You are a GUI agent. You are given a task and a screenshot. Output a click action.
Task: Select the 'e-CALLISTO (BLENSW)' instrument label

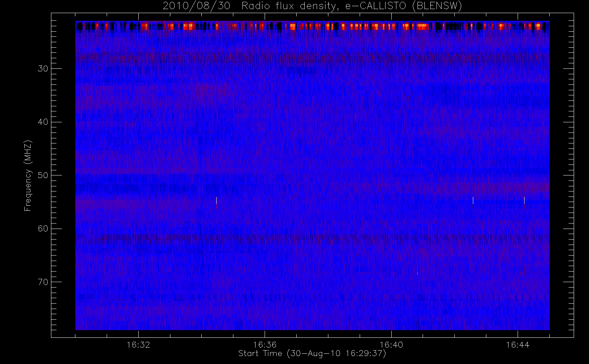coord(403,6)
